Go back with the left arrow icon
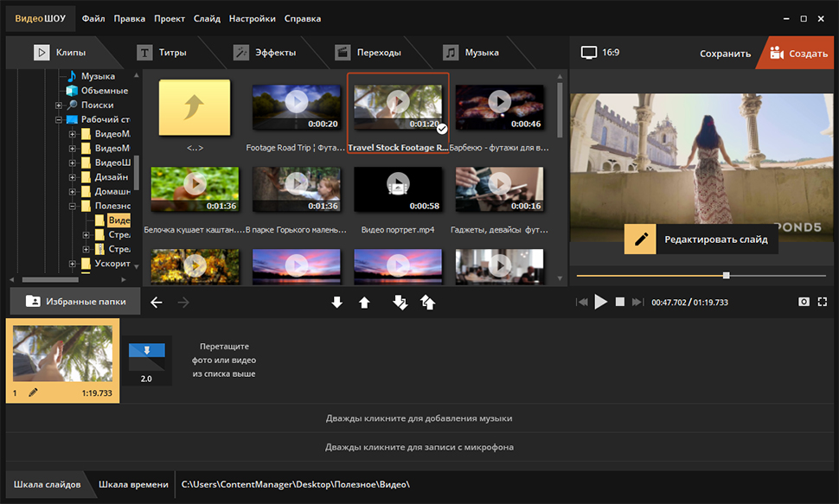 [157, 303]
